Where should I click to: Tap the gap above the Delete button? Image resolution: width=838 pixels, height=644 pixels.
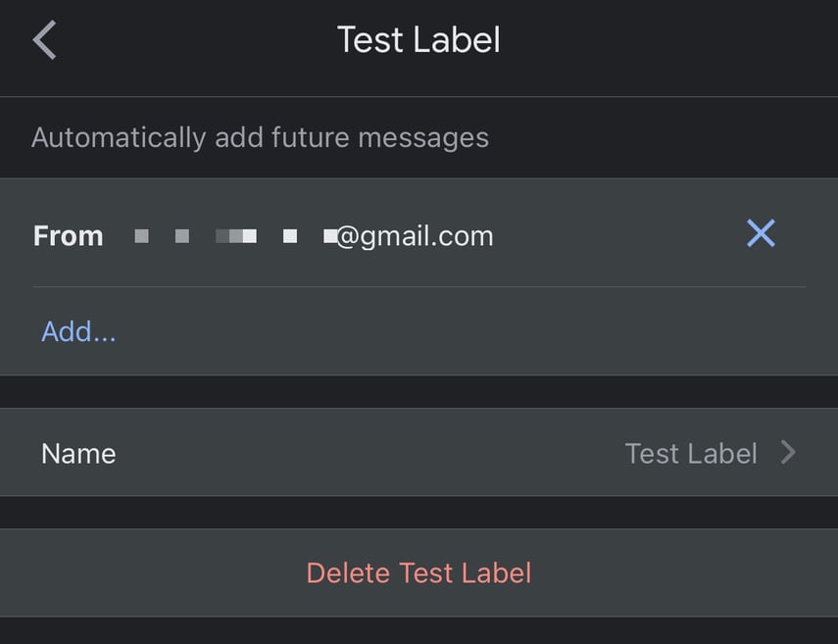pos(419,512)
